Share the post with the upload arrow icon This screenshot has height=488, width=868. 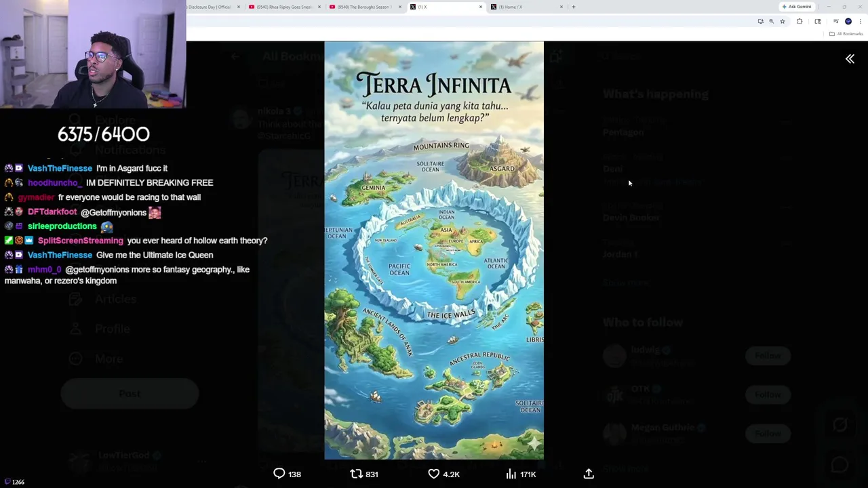589,474
